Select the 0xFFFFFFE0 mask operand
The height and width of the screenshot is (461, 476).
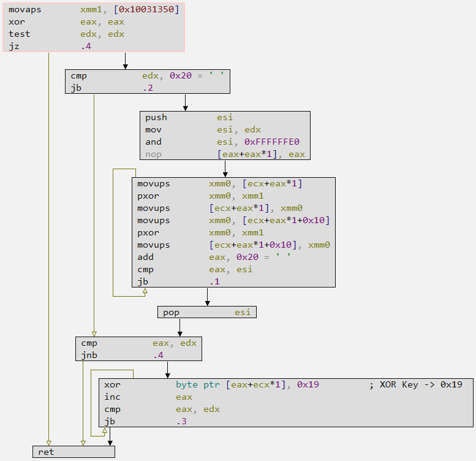(270, 142)
